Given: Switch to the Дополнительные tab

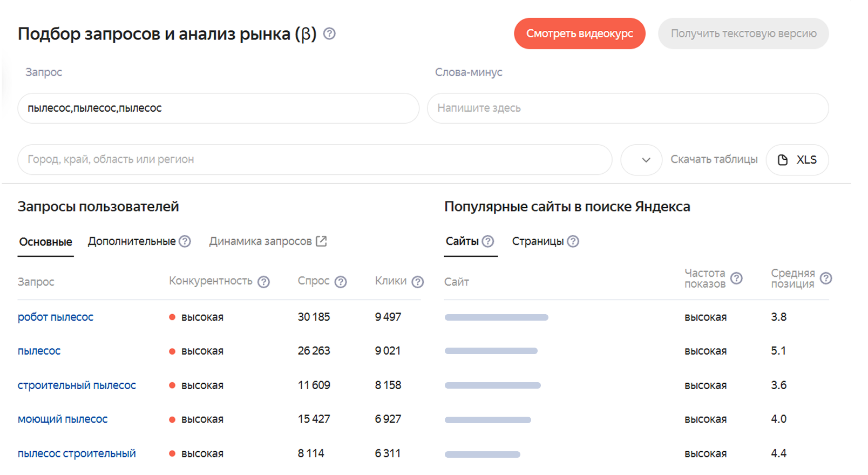Looking at the screenshot, I should (132, 241).
